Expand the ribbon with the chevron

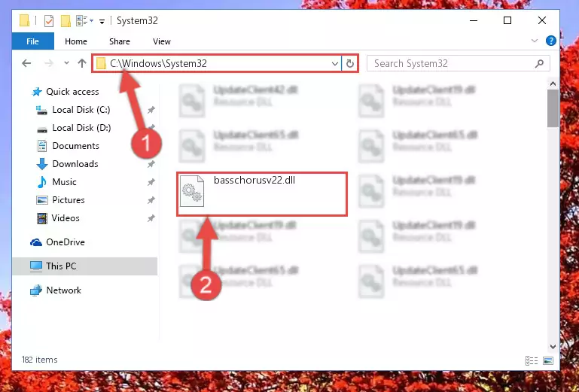pyautogui.click(x=535, y=41)
